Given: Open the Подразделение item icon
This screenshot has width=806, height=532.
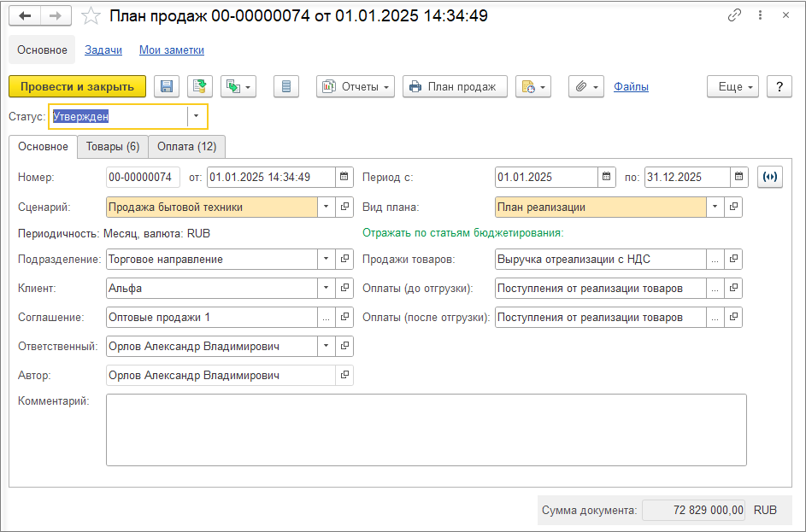Looking at the screenshot, I should [x=344, y=260].
